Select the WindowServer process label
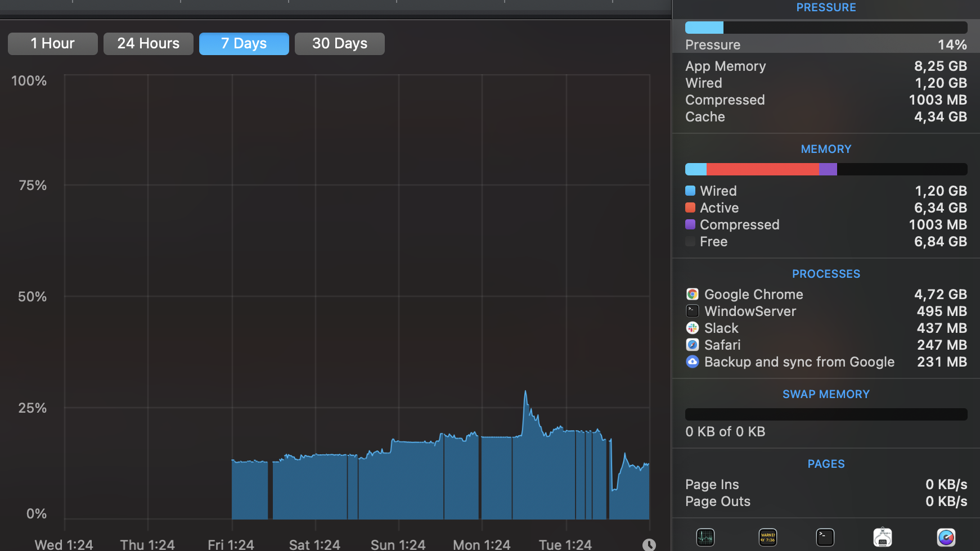The height and width of the screenshot is (551, 980). coord(750,311)
